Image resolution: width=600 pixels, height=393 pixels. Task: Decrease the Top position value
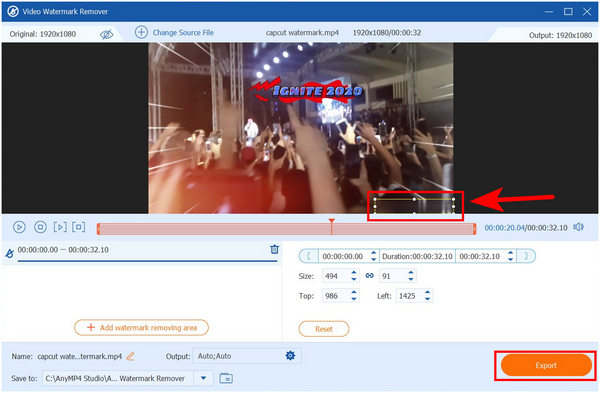click(x=354, y=299)
